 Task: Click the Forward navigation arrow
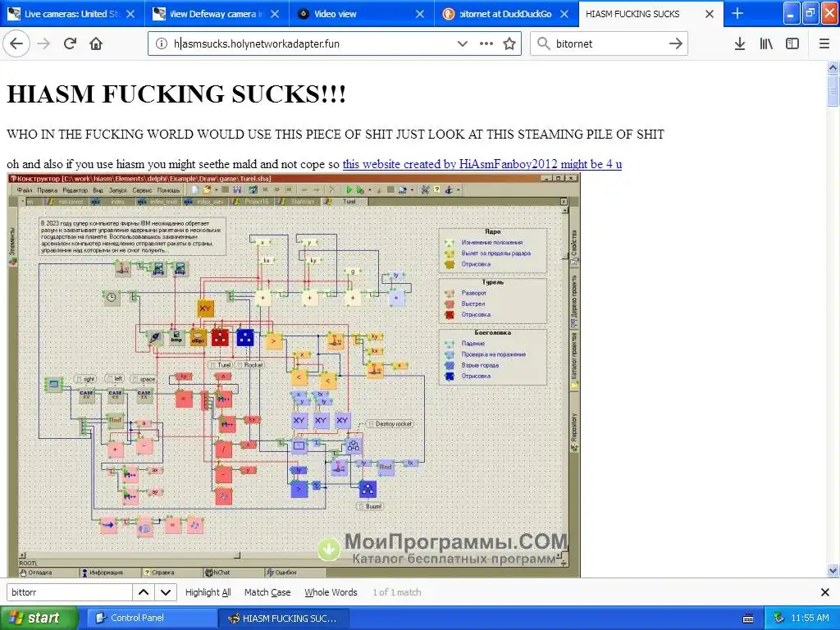click(x=43, y=44)
